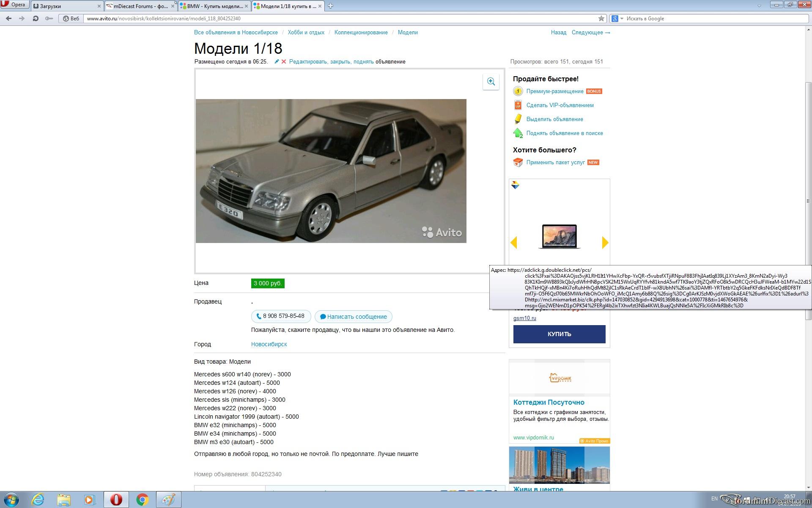
Task: Click the yellow highlighter marker icon
Action: click(518, 119)
